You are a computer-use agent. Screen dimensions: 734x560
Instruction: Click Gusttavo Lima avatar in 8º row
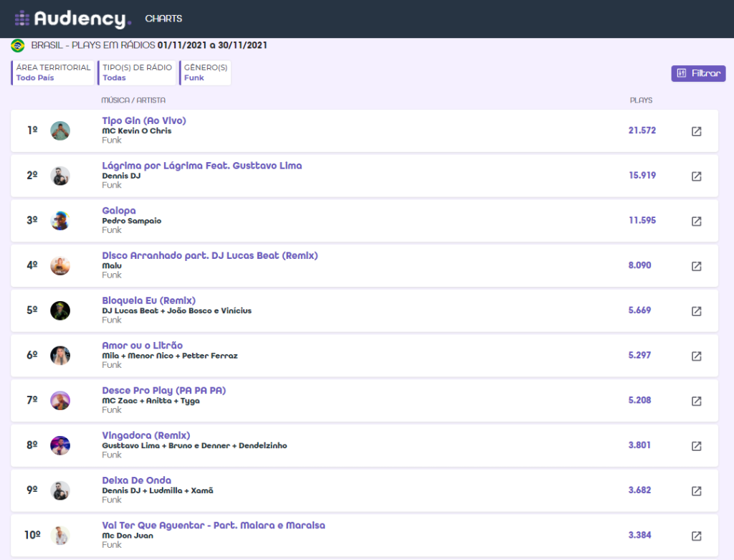pyautogui.click(x=60, y=445)
